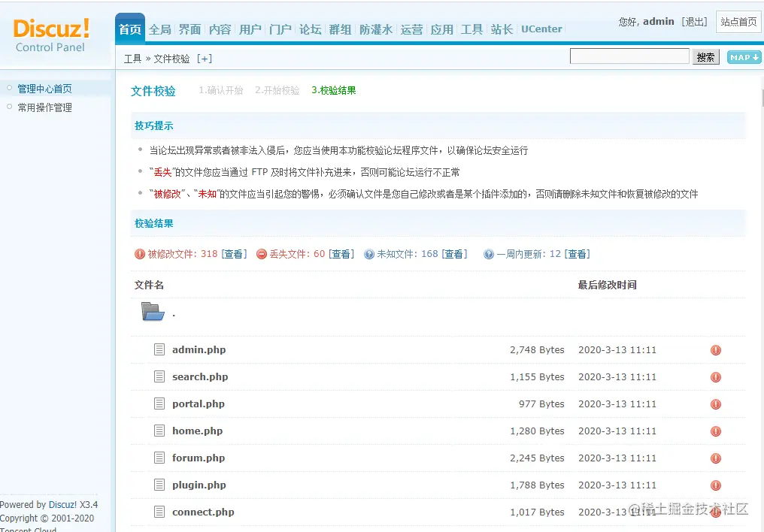Add this page to shortcuts with [+]
This screenshot has height=532, width=764.
pyautogui.click(x=204, y=59)
